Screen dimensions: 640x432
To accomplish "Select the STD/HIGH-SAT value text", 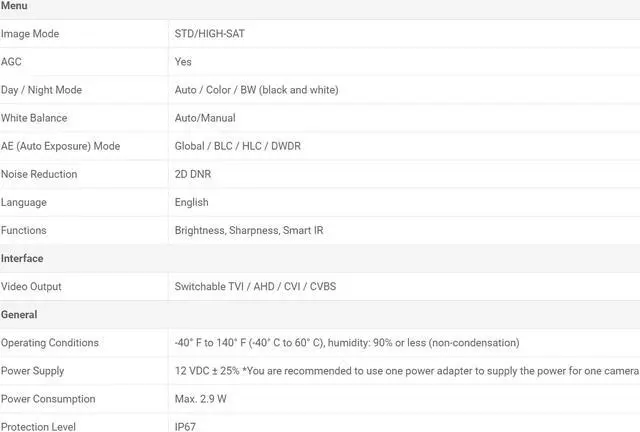I will [209, 34].
